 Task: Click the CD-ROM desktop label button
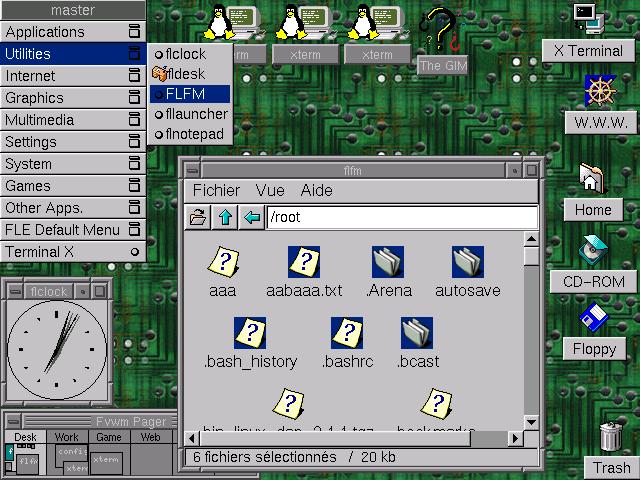(x=593, y=282)
